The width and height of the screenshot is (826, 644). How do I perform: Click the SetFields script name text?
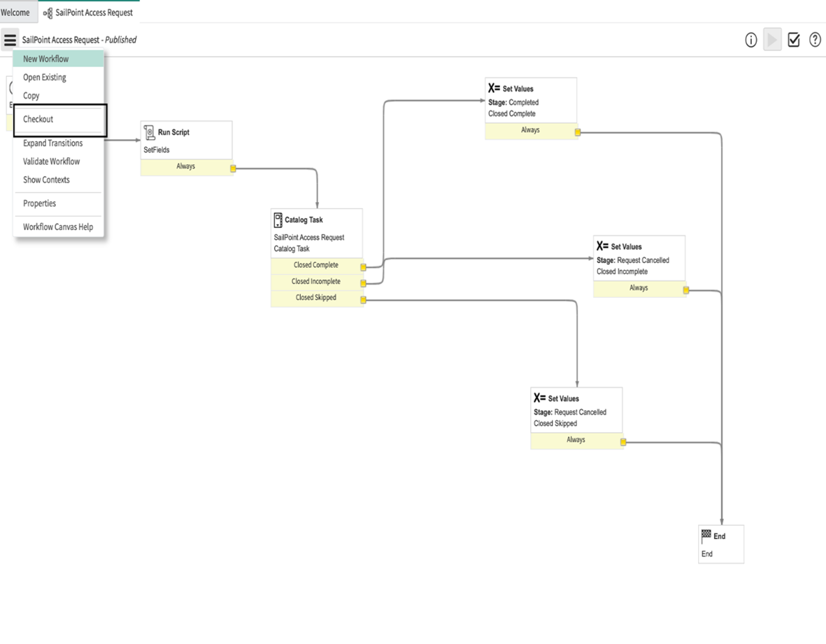157,150
